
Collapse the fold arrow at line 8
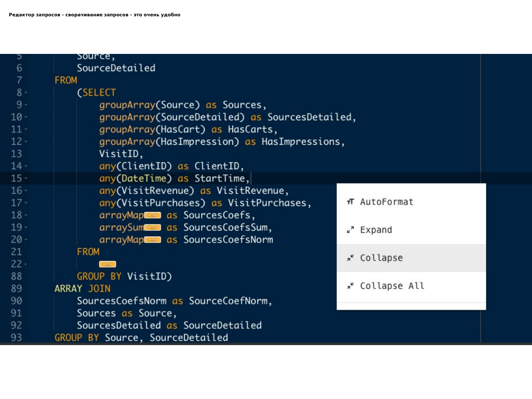click(x=26, y=93)
